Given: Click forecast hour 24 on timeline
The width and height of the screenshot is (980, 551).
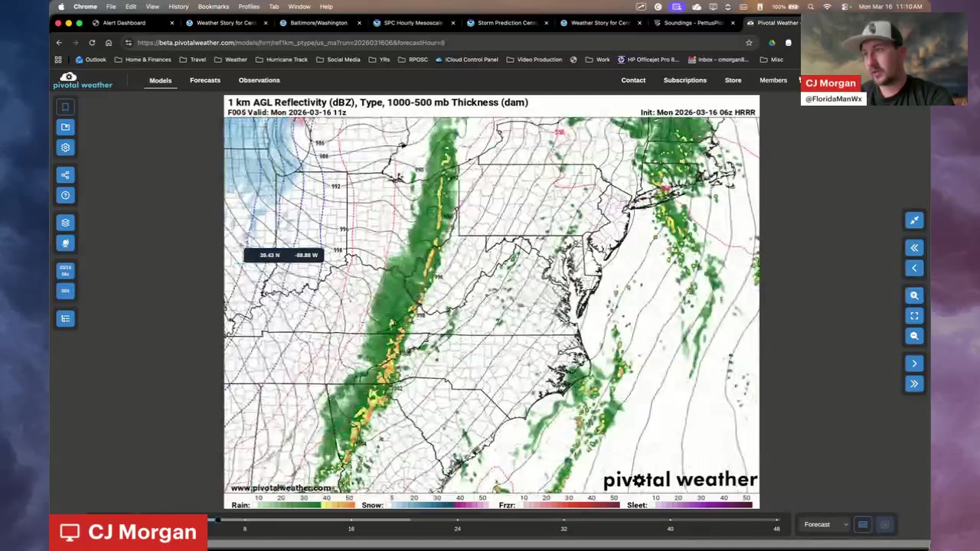Looking at the screenshot, I should (457, 528).
